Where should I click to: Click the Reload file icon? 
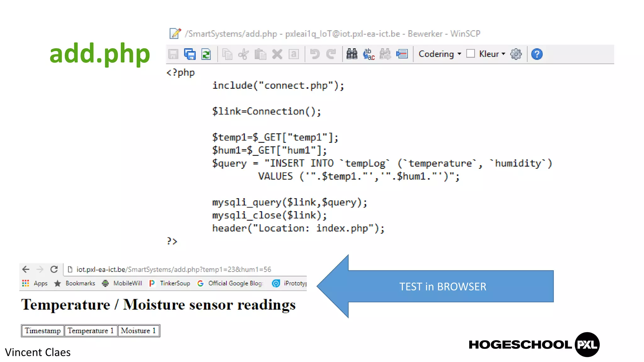point(206,54)
